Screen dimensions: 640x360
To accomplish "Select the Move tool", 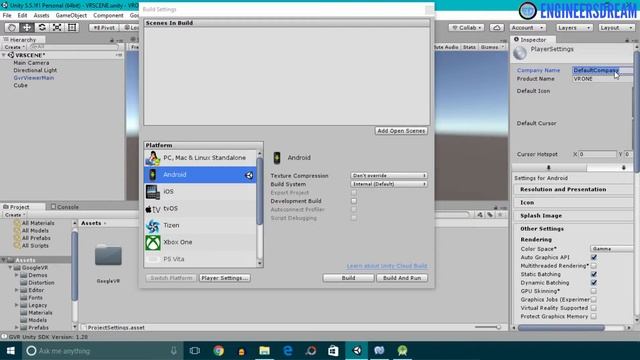I will (27, 27).
